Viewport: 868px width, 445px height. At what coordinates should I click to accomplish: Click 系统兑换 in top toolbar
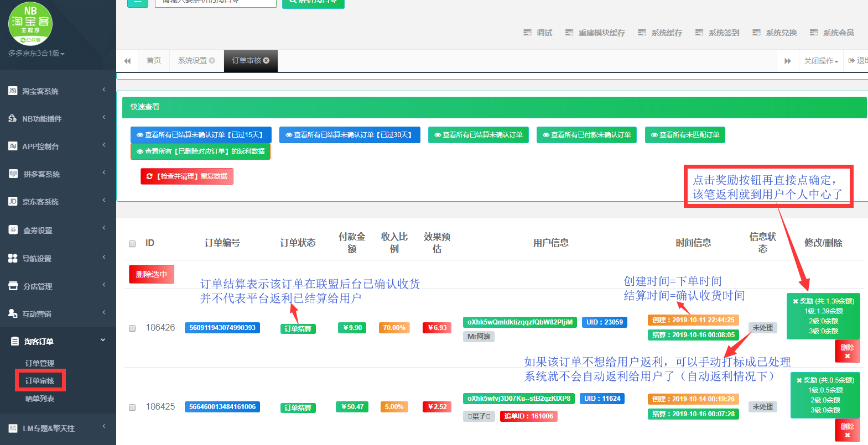coord(775,33)
